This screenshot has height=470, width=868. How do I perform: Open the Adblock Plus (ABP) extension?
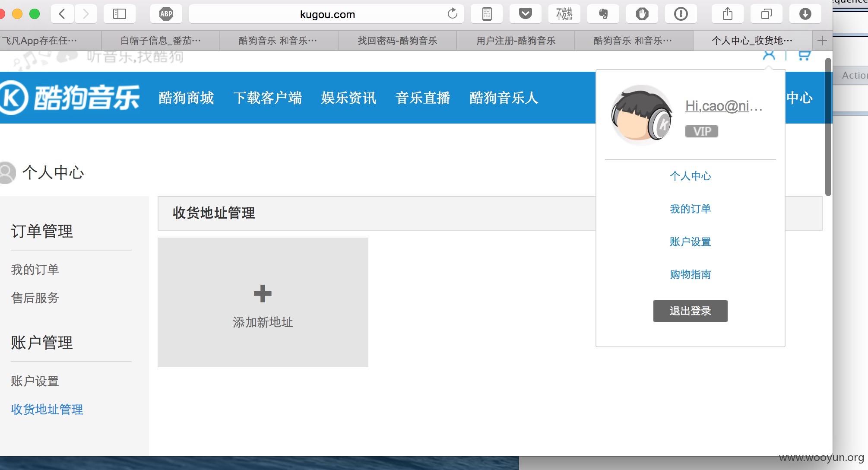click(x=166, y=14)
